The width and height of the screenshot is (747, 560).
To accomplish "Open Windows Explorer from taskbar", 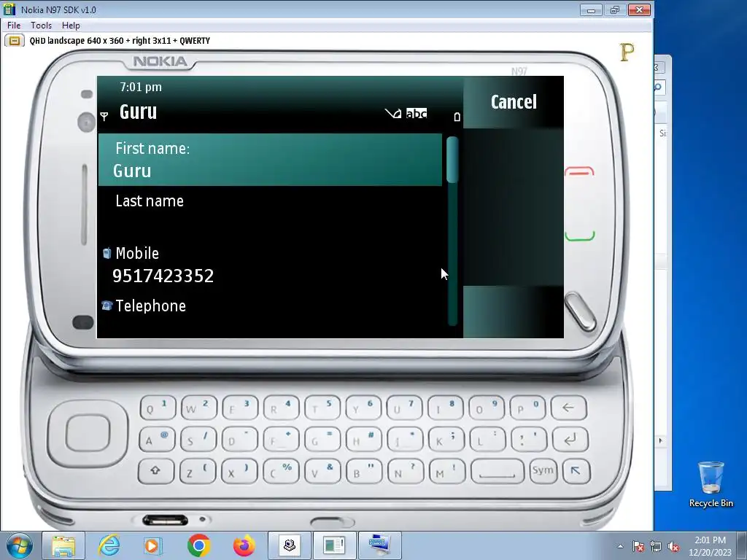I will click(63, 545).
